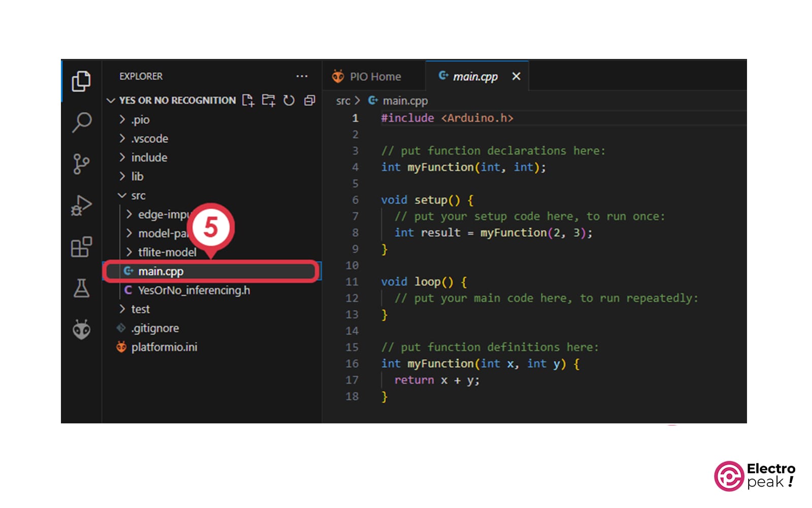
Task: Collapse all folders in Explorer
Action: [310, 101]
